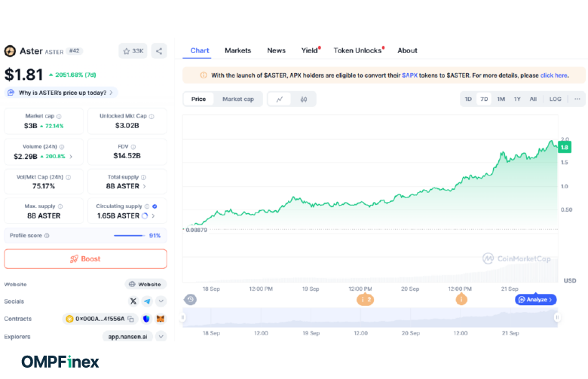Screen dimensions: 588x379
Task: Follow the 'click here' link in banner
Action: (x=553, y=75)
